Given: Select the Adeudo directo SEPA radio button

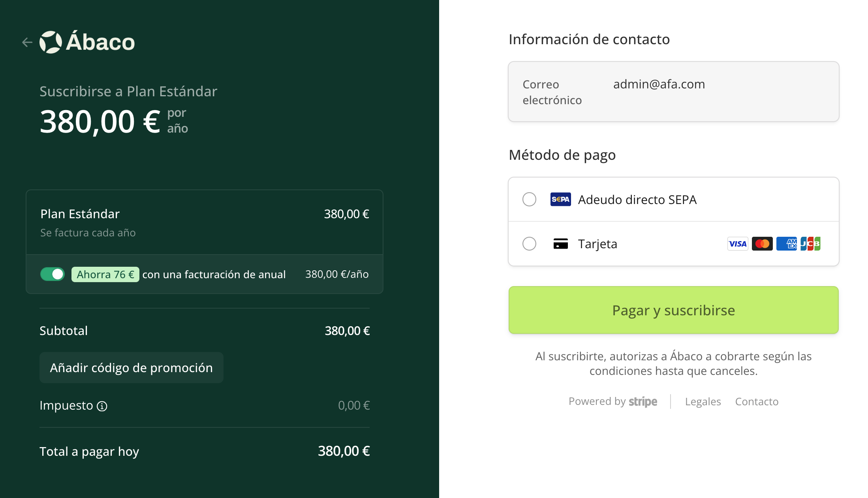Looking at the screenshot, I should (x=529, y=199).
